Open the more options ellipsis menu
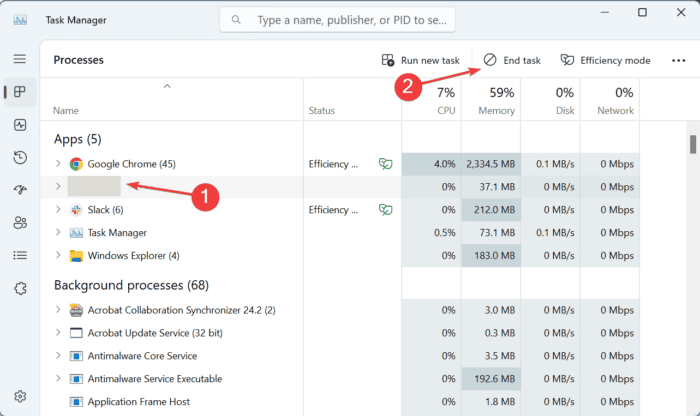Image resolution: width=700 pixels, height=416 pixels. pos(679,60)
